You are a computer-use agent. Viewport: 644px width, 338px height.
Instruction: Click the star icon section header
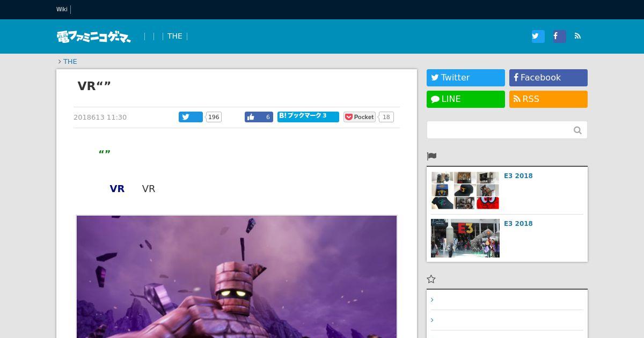pyautogui.click(x=431, y=279)
